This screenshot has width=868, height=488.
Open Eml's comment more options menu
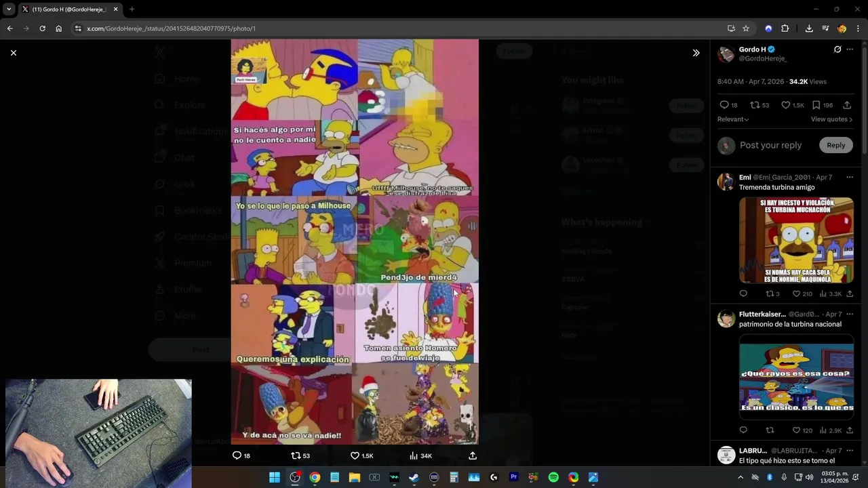[850, 177]
